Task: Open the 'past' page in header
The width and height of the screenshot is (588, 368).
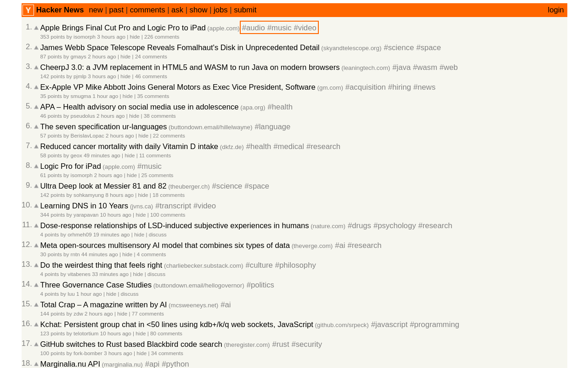Action: pos(116,10)
